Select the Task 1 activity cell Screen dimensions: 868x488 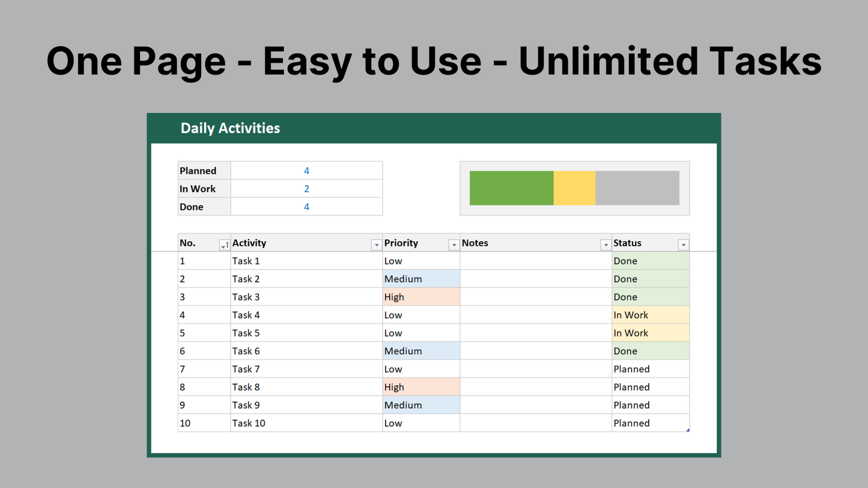[306, 261]
